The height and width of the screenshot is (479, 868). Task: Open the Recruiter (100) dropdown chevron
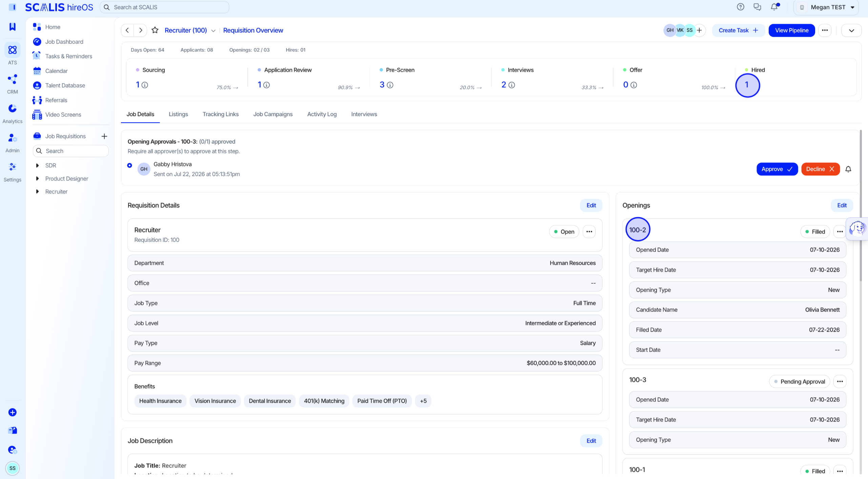tap(213, 30)
